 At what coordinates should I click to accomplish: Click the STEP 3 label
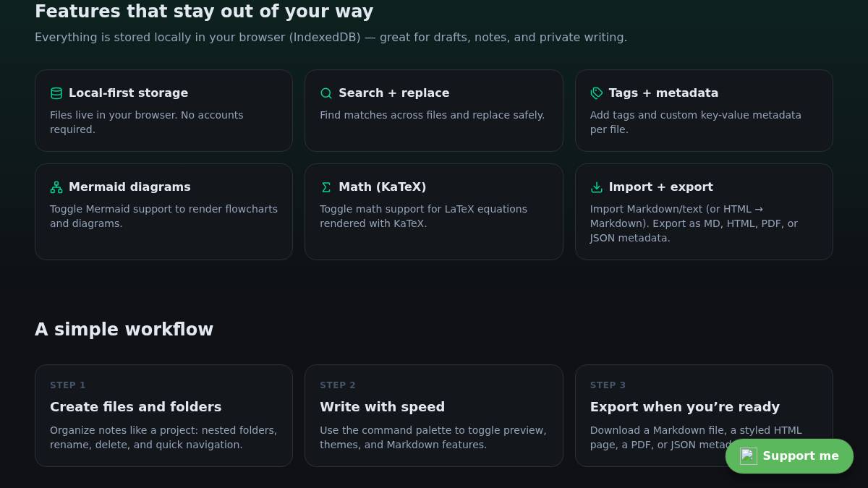[608, 385]
